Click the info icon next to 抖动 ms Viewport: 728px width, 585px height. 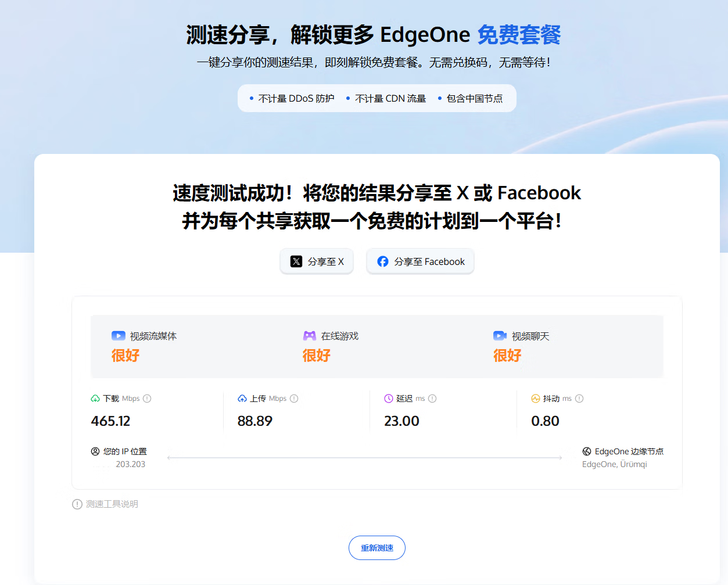coord(579,399)
